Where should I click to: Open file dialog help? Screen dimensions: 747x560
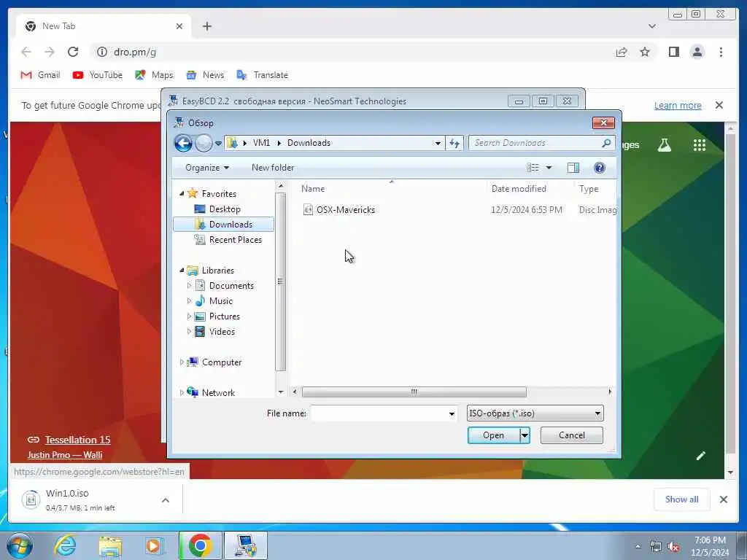600,168
